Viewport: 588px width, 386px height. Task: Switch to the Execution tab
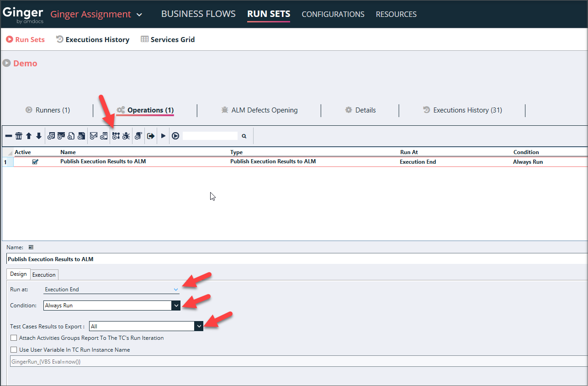(44, 274)
